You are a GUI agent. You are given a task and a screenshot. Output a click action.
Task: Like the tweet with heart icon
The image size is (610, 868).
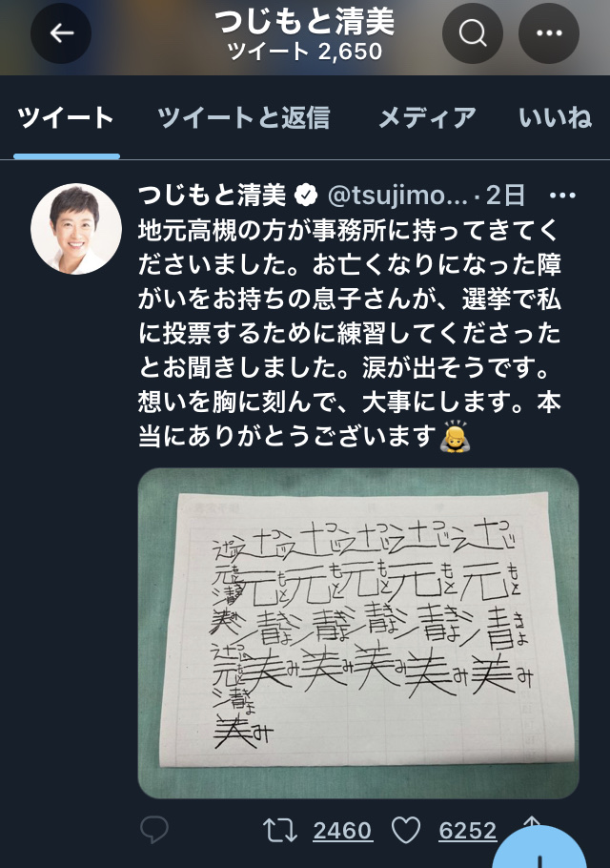[406, 831]
